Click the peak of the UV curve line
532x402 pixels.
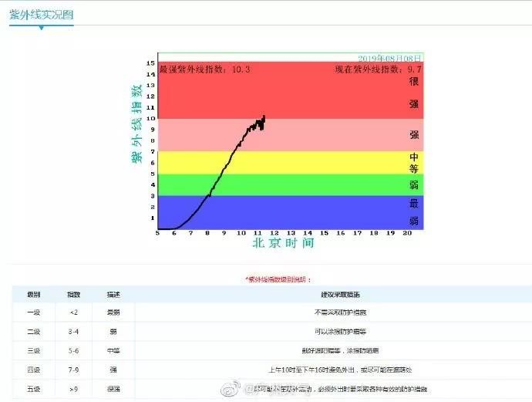(x=264, y=117)
